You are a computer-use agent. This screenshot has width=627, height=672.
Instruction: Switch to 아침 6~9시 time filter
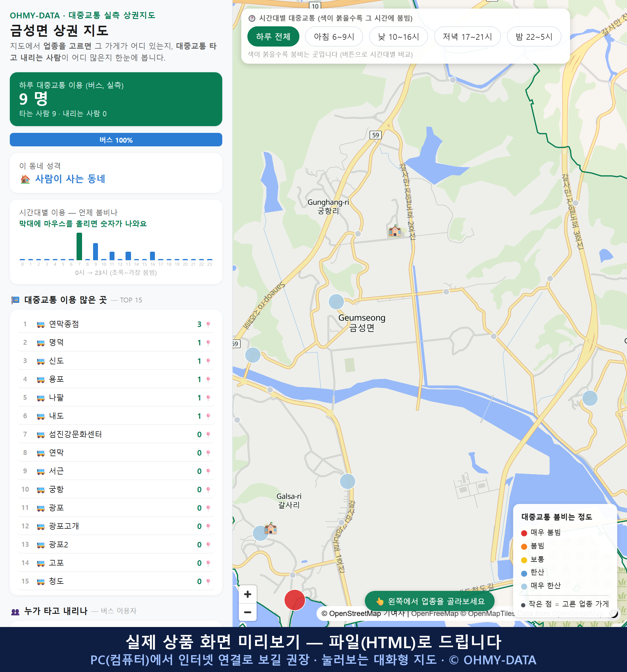(x=334, y=36)
